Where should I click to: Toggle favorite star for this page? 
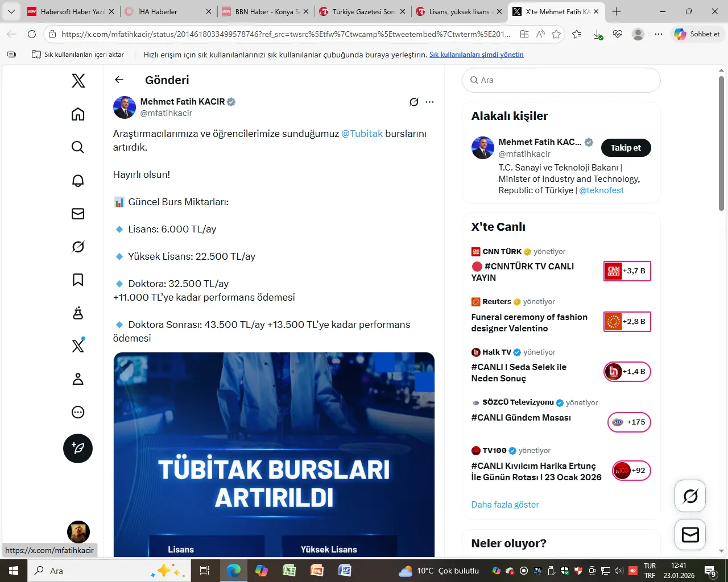[556, 34]
